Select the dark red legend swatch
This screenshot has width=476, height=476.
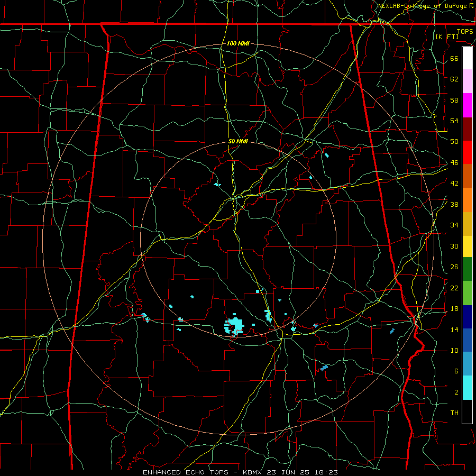pyautogui.click(x=467, y=129)
